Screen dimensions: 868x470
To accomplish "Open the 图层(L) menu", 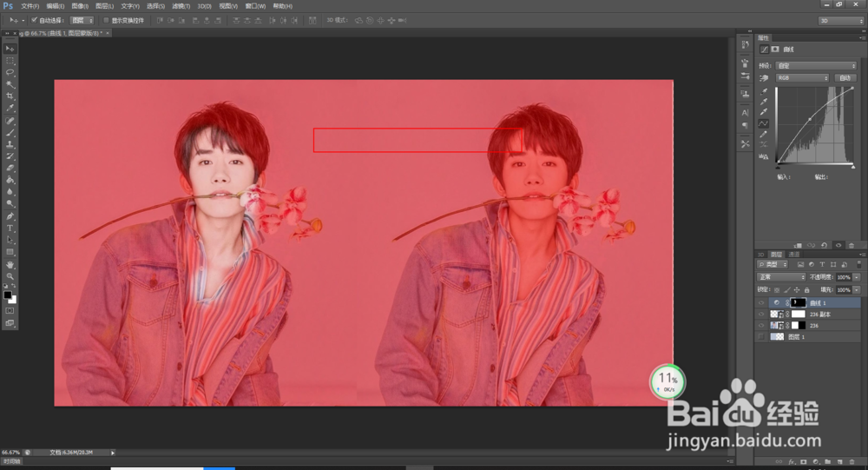I will [105, 6].
